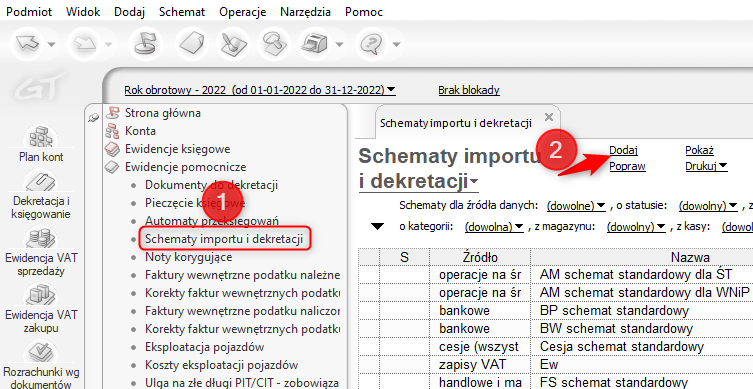Click the flag toolbar icon

pos(145,44)
